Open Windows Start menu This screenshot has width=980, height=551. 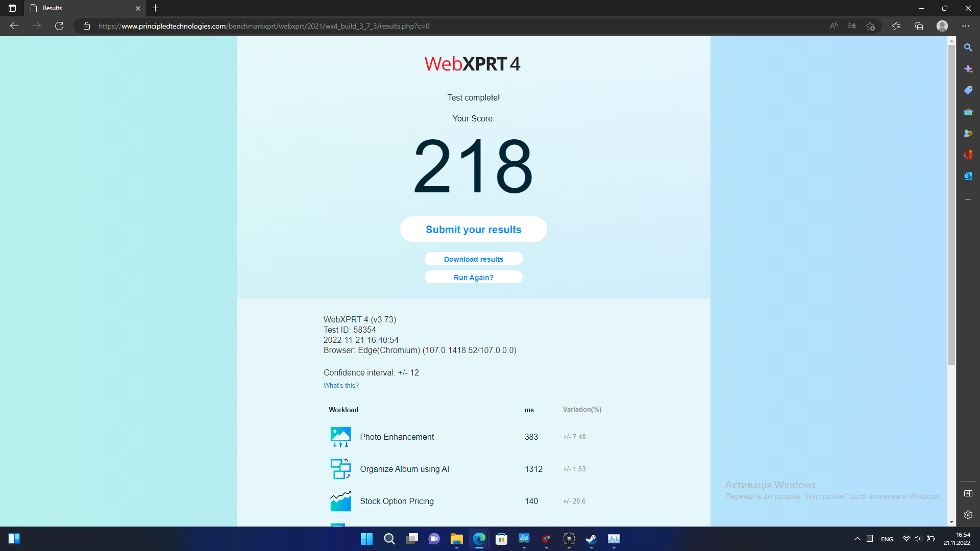pos(366,539)
